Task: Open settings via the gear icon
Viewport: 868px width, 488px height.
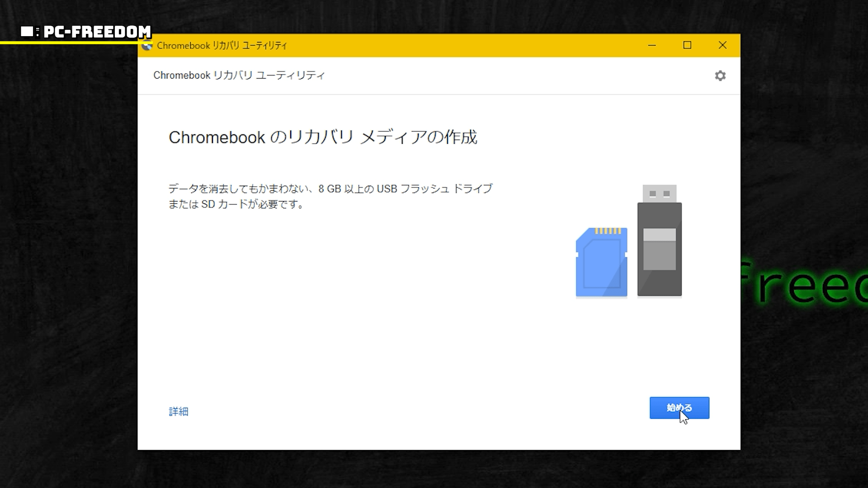Action: pyautogui.click(x=720, y=75)
